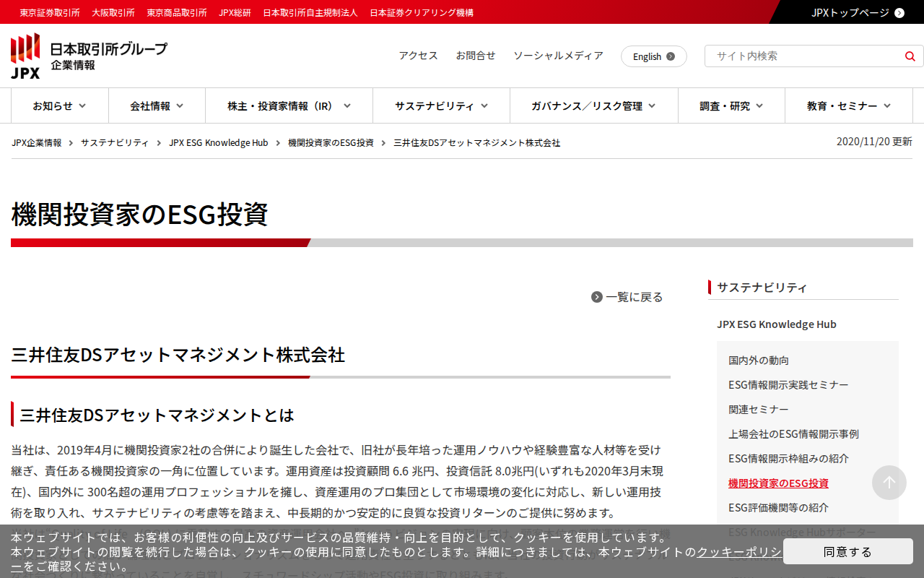Open 大阪取引所 in top bar

point(113,12)
